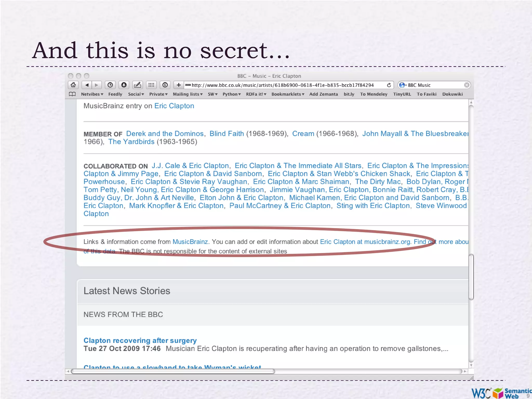Image resolution: width=532 pixels, height=399 pixels.
Task: Reload the page with the refresh icon
Action: point(389,85)
